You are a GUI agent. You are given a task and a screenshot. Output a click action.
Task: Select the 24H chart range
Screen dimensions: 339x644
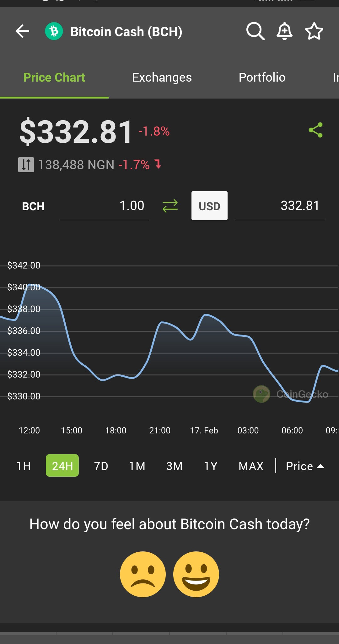tap(62, 465)
